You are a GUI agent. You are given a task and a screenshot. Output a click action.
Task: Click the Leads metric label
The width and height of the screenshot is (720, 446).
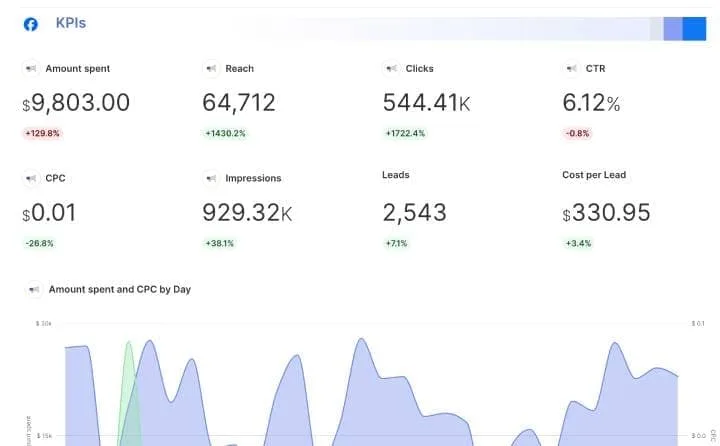click(396, 175)
